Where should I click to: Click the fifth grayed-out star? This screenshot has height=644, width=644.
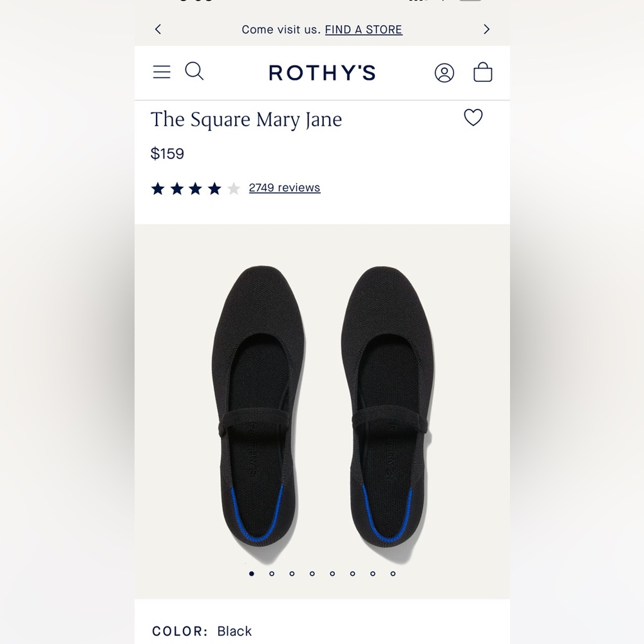pos(233,188)
